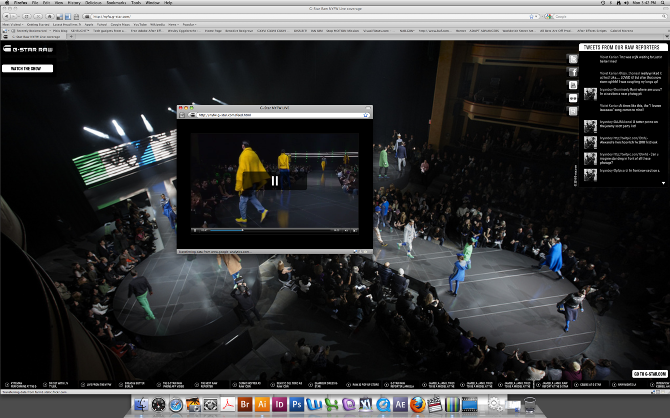Viewport: 670px width, 418px height.
Task: Launch Adobe Photoshop (Ps) from the Dock
Action: point(297,404)
